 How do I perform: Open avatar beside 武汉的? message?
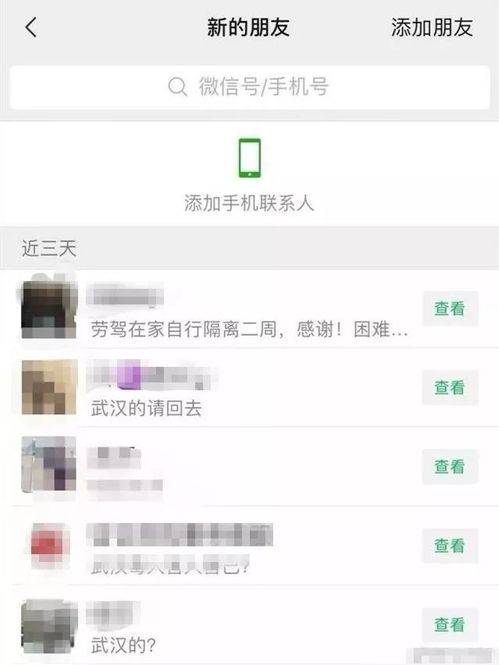[49, 626]
